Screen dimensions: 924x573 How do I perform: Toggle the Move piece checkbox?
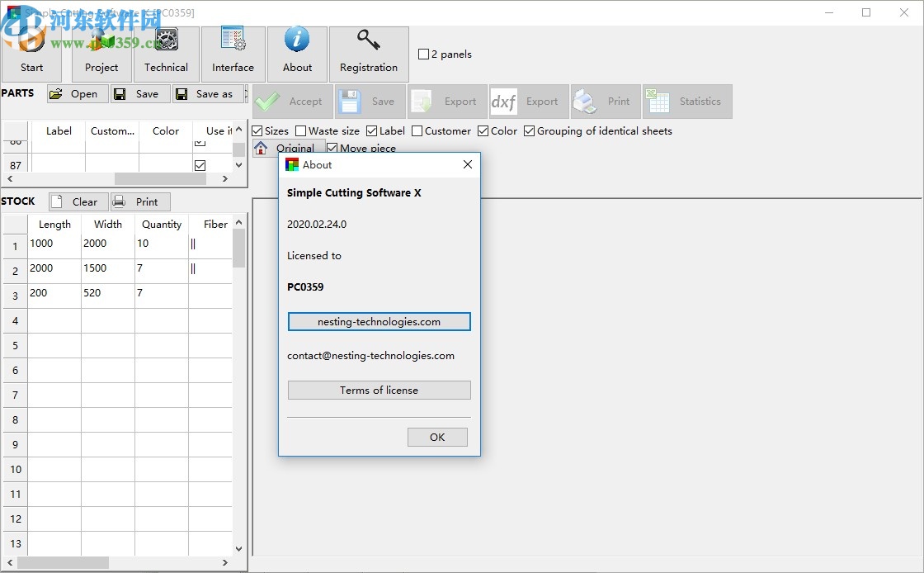coord(330,148)
